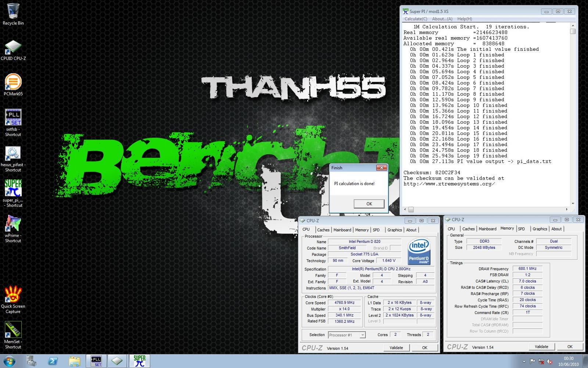
Task: Open Help(H) menu in Super PI
Action: tap(465, 19)
